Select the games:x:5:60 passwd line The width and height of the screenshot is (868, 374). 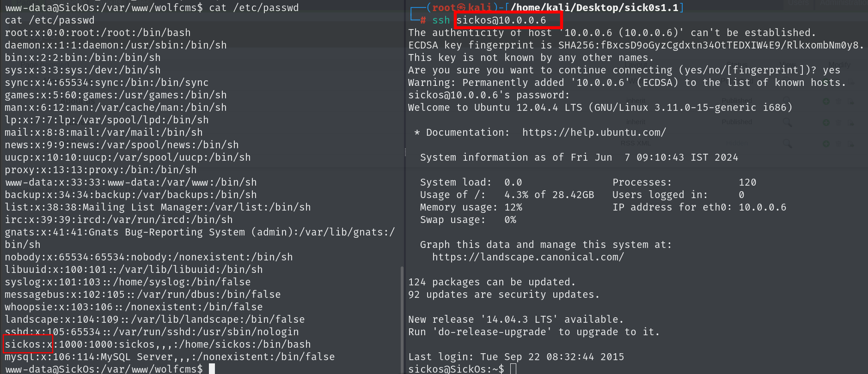[x=116, y=95]
